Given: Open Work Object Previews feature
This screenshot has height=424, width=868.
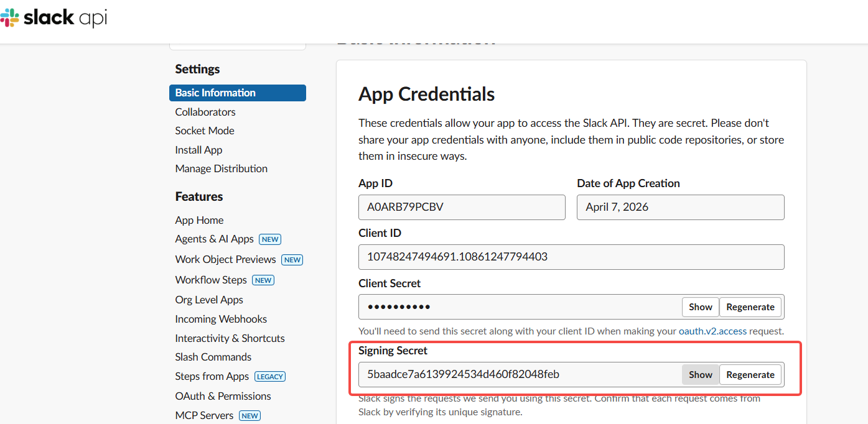Looking at the screenshot, I should [225, 259].
